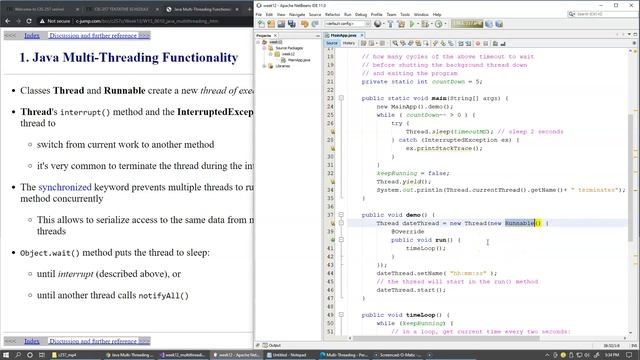Open the dropdown arrow next to Run Project
The width and height of the screenshot is (640, 360).
(x=418, y=24)
